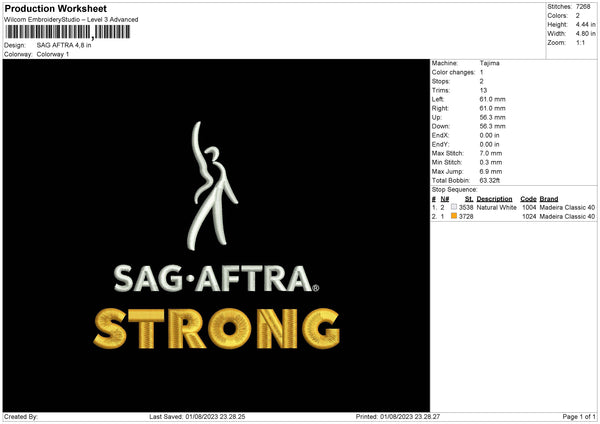Click the "Machine: Tajima" row
600x424 pixels.
tap(465, 63)
